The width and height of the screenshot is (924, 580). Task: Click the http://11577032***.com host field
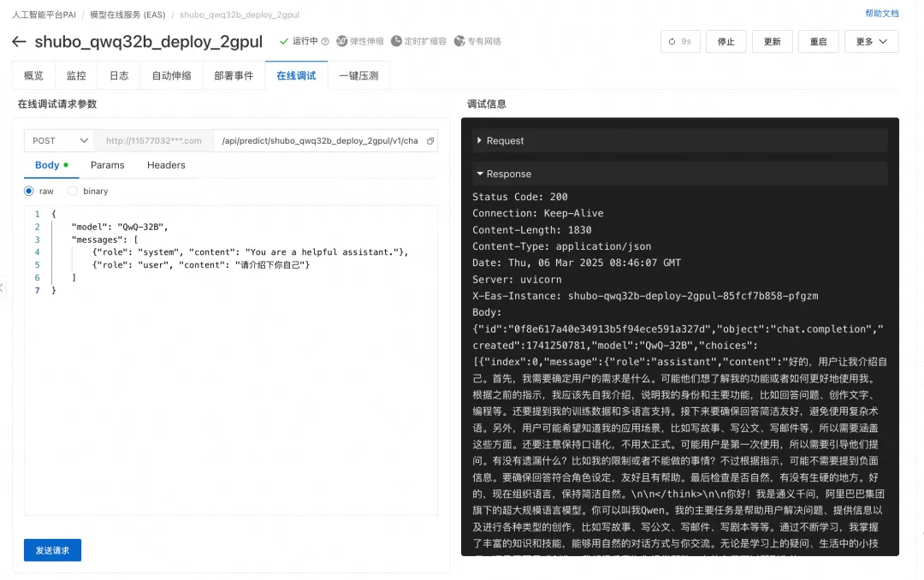coord(154,141)
